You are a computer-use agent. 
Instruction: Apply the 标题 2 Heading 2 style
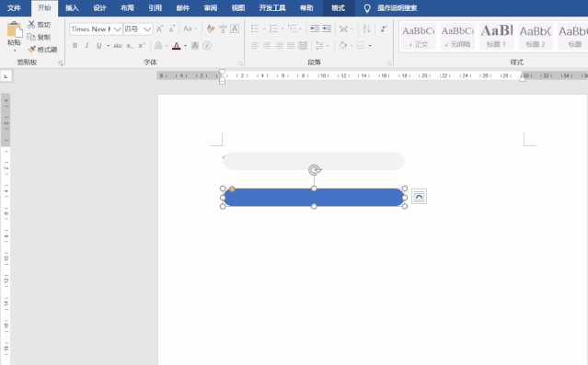point(536,37)
